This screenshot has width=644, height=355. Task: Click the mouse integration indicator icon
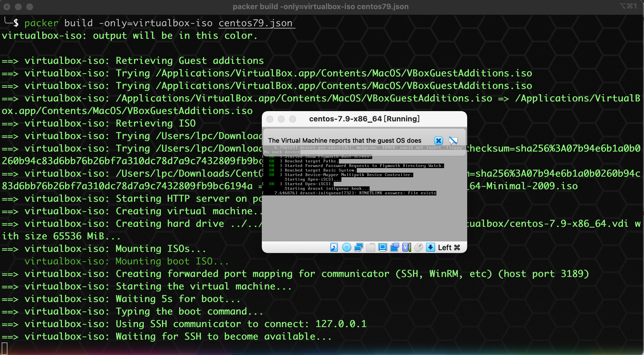point(418,247)
